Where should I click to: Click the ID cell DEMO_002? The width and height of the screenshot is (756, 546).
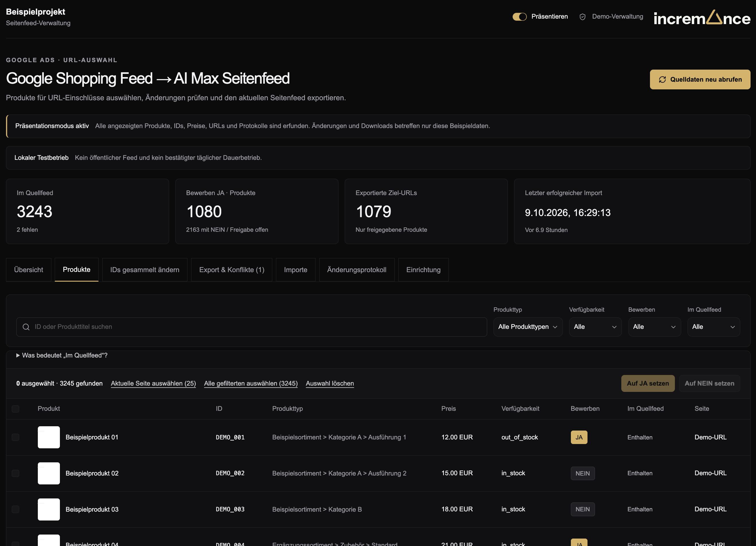click(x=230, y=473)
